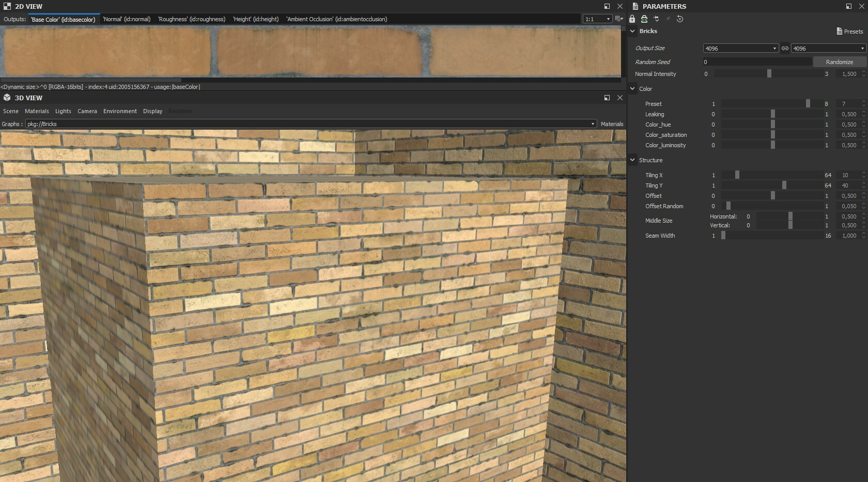This screenshot has height=482, width=868.
Task: Toggle the link between the two Output Size fields
Action: [x=785, y=48]
